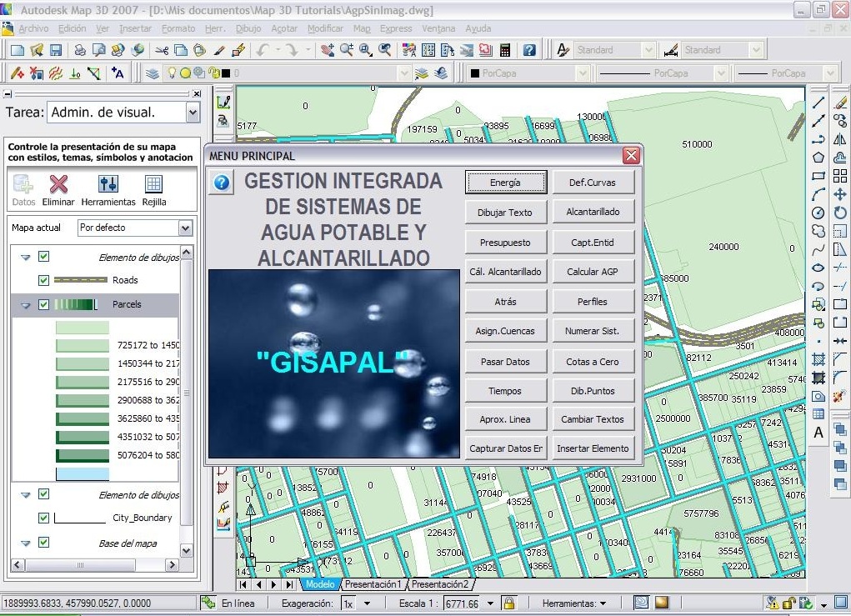Uncheck the Roads layer checkbox

(44, 280)
